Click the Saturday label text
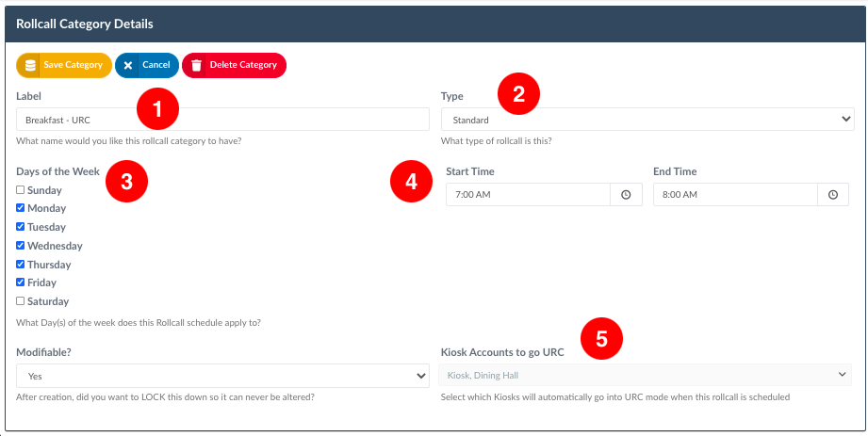Viewport: 868px width, 436px height. pyautogui.click(x=48, y=301)
